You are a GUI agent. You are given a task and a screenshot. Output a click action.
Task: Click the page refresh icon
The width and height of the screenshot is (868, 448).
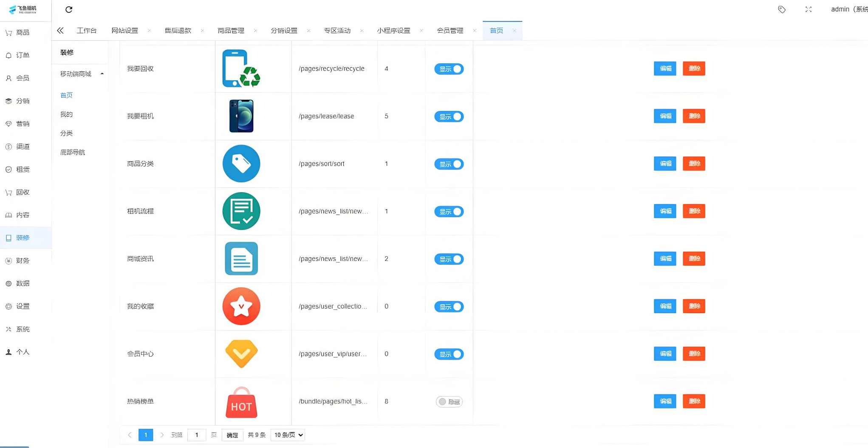pos(69,9)
